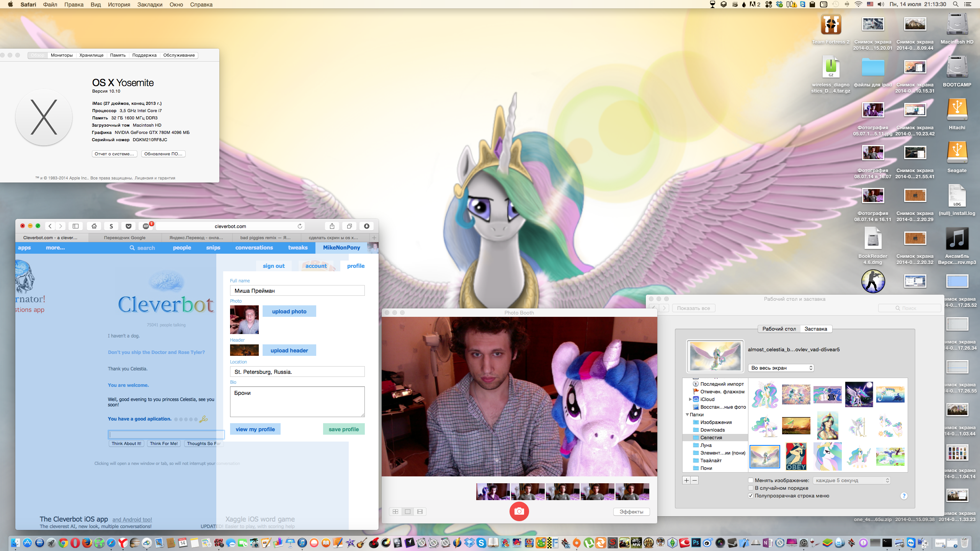Open Safari home page icon
The image size is (980, 551).
click(94, 226)
